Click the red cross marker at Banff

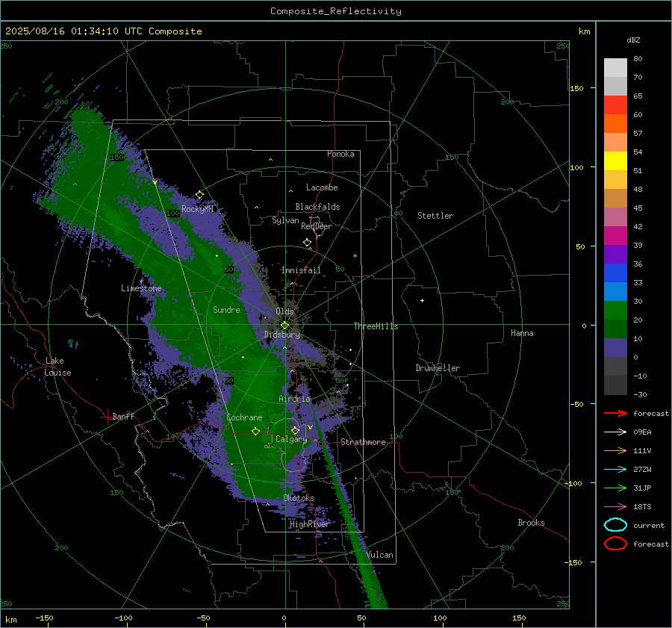106,417
